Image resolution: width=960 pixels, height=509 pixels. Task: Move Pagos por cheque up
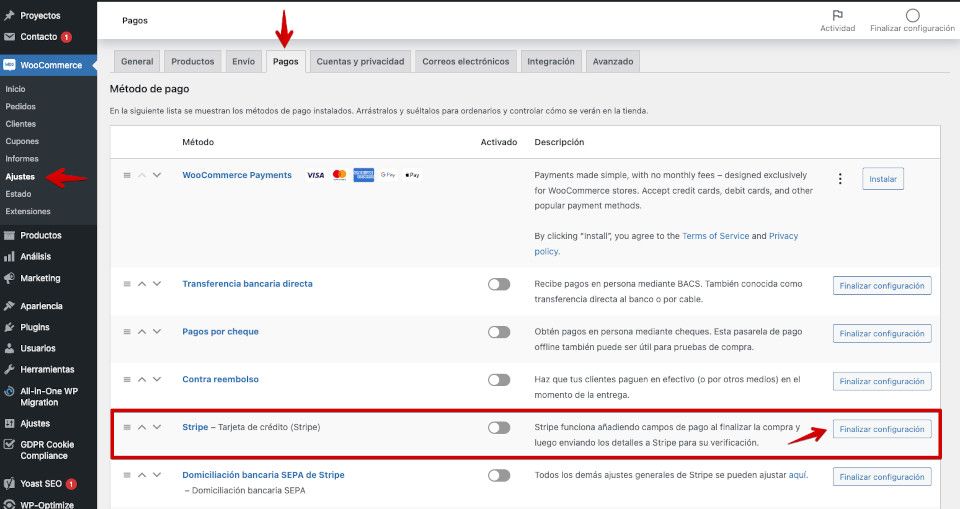pos(141,332)
